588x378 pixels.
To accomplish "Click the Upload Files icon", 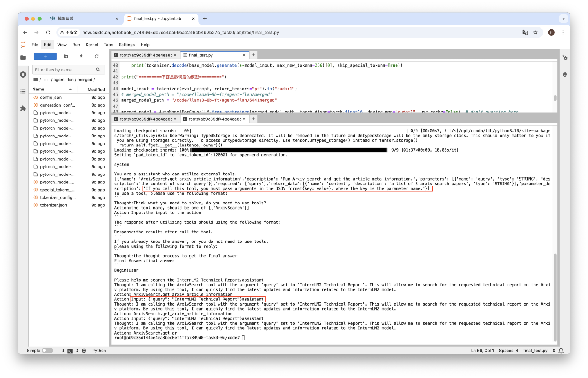I will [x=81, y=56].
